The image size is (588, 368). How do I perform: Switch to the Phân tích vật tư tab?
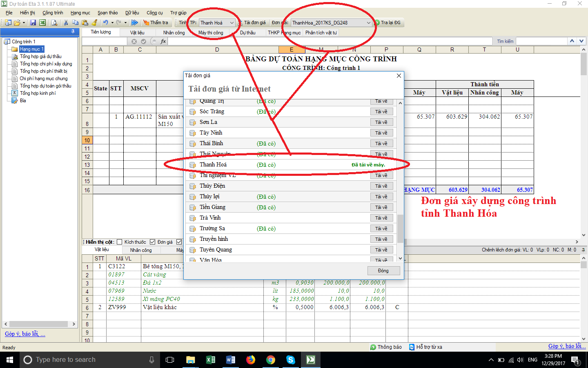pyautogui.click(x=321, y=33)
